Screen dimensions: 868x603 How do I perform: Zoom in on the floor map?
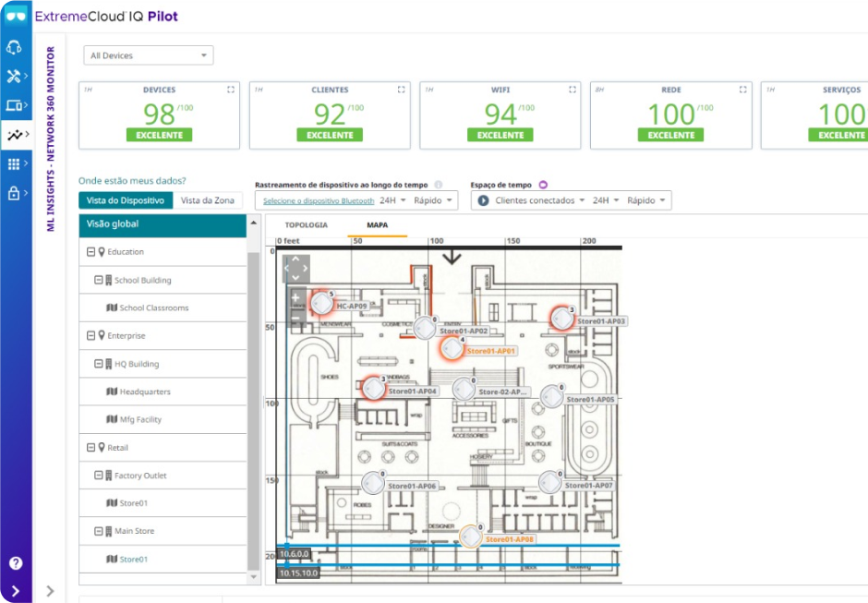(x=295, y=298)
